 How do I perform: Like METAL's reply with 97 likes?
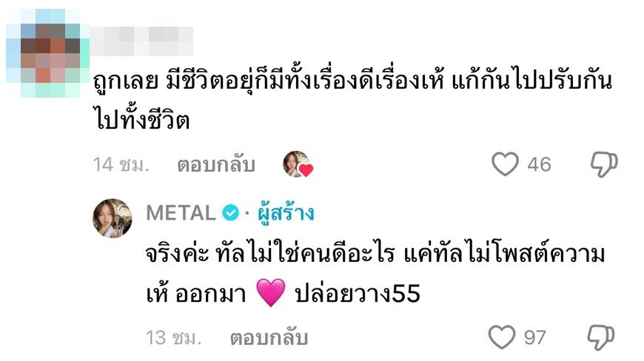pos(501,337)
